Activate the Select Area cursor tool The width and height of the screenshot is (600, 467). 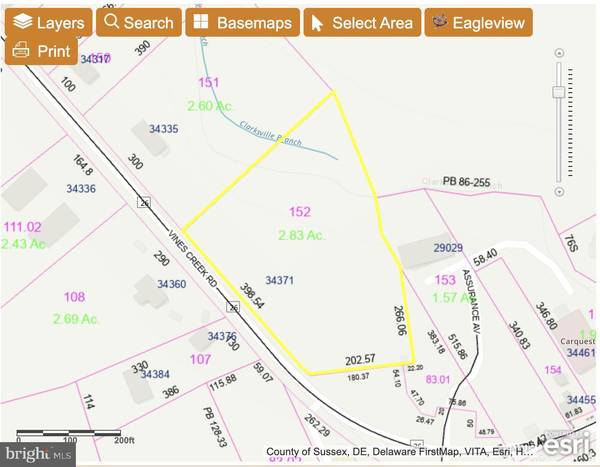click(360, 22)
